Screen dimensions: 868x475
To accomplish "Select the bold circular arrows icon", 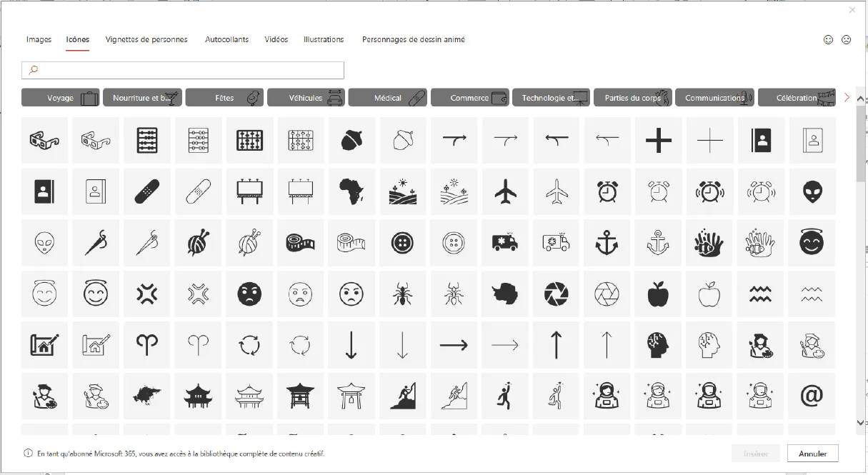I will point(249,345).
